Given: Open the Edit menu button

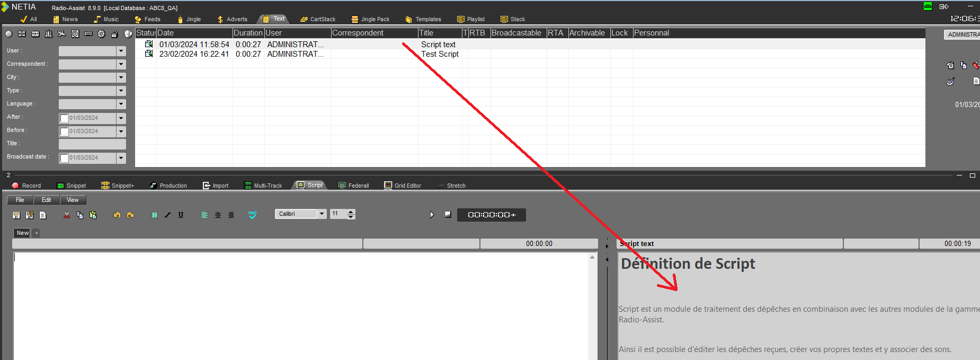Looking at the screenshot, I should click(x=47, y=200).
